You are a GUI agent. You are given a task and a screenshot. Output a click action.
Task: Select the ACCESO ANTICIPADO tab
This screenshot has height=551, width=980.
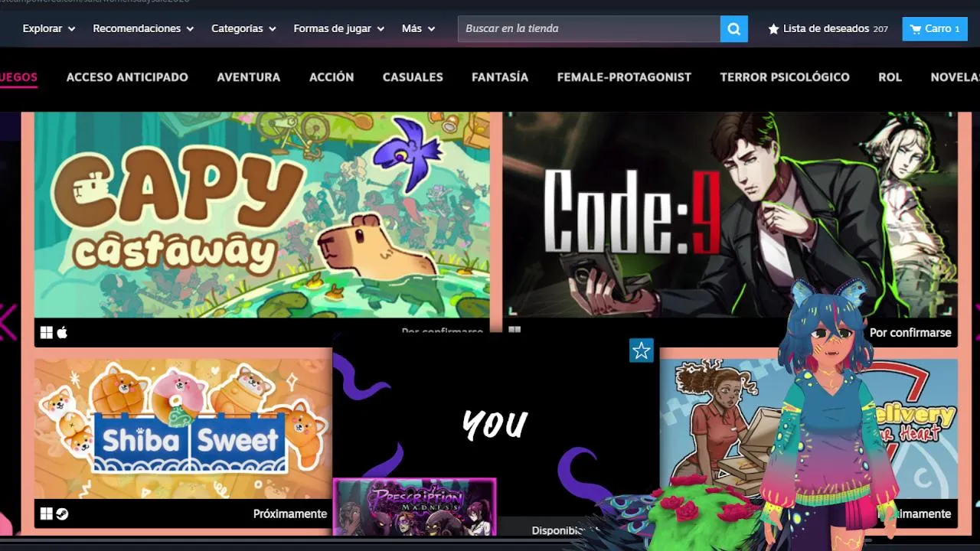point(127,77)
